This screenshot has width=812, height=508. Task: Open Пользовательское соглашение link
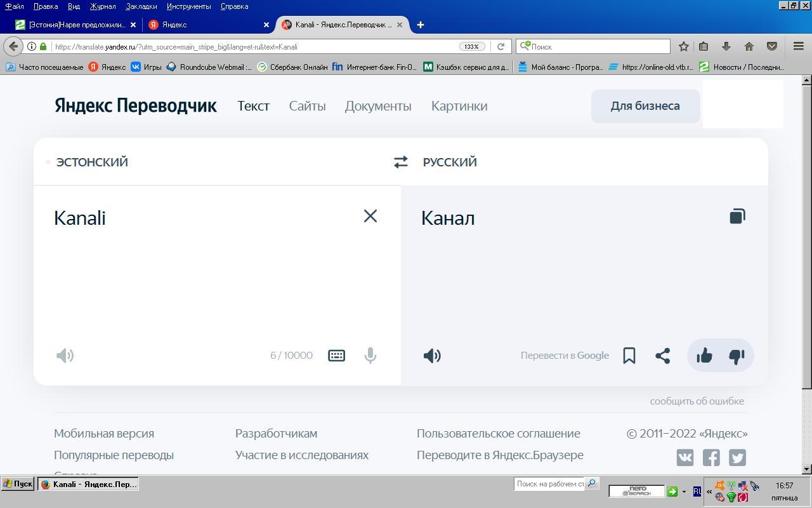[x=499, y=433]
